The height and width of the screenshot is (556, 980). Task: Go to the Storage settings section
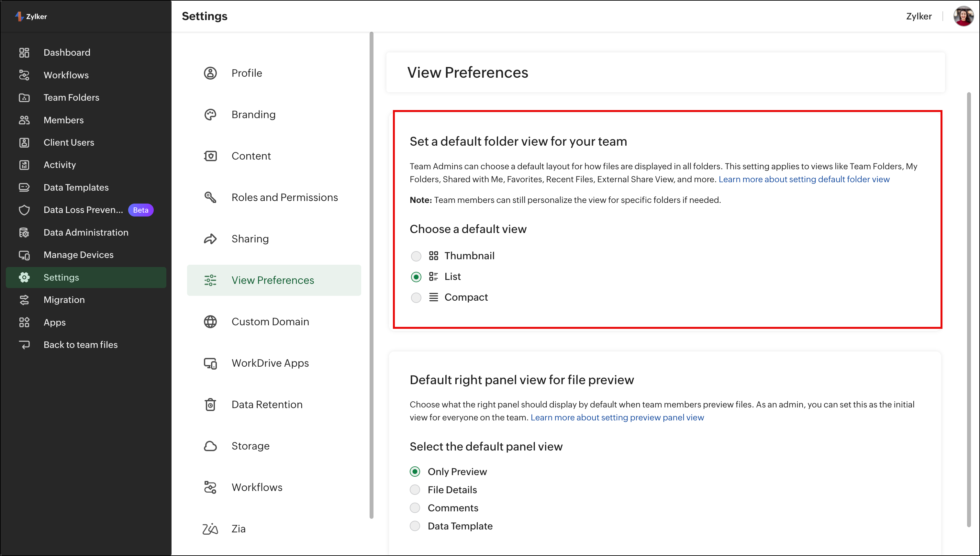(251, 446)
